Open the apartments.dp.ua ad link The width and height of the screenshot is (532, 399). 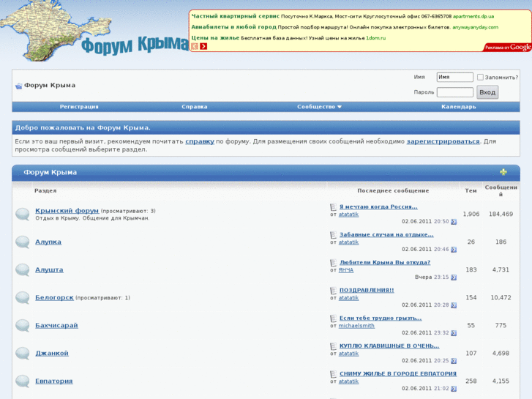[x=473, y=16]
